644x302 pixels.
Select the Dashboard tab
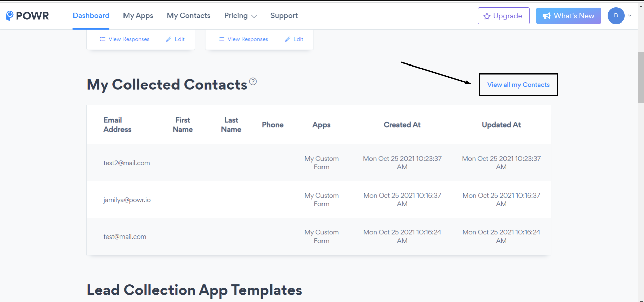[x=91, y=16]
